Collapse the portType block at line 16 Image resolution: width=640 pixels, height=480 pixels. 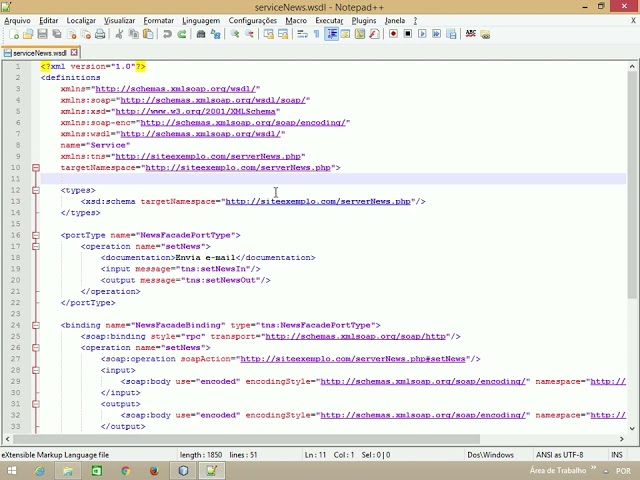coord(36,235)
